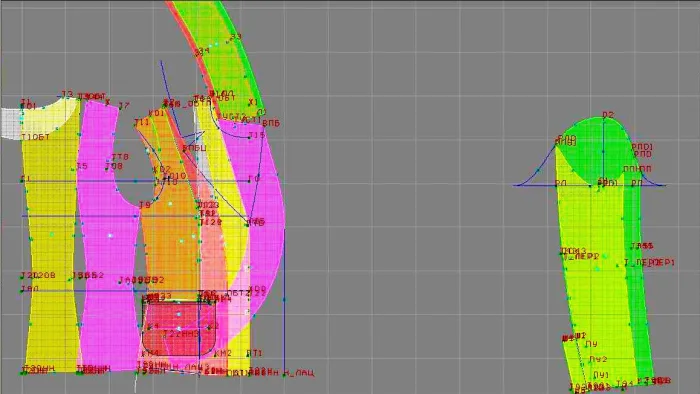Click the ВПБЦ point label
Screen dimensions: 700x394
195,148
